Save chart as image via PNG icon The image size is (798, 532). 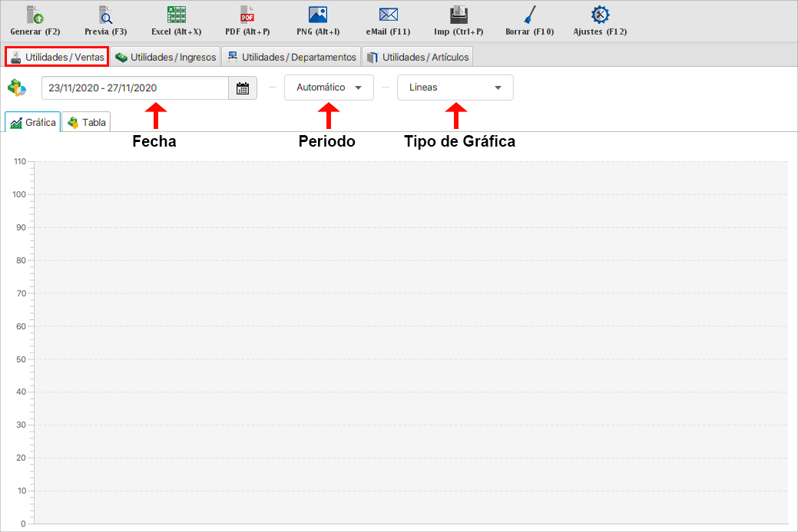coord(318,15)
